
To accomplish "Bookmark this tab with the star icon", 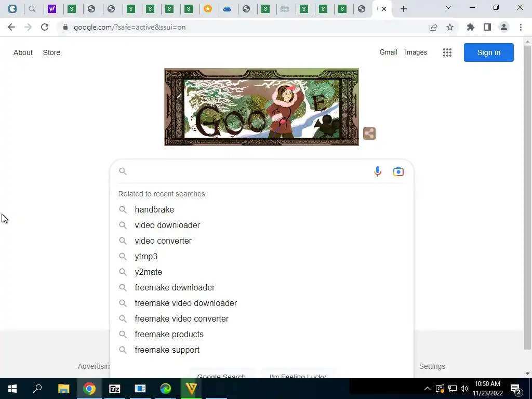I will pyautogui.click(x=450, y=27).
